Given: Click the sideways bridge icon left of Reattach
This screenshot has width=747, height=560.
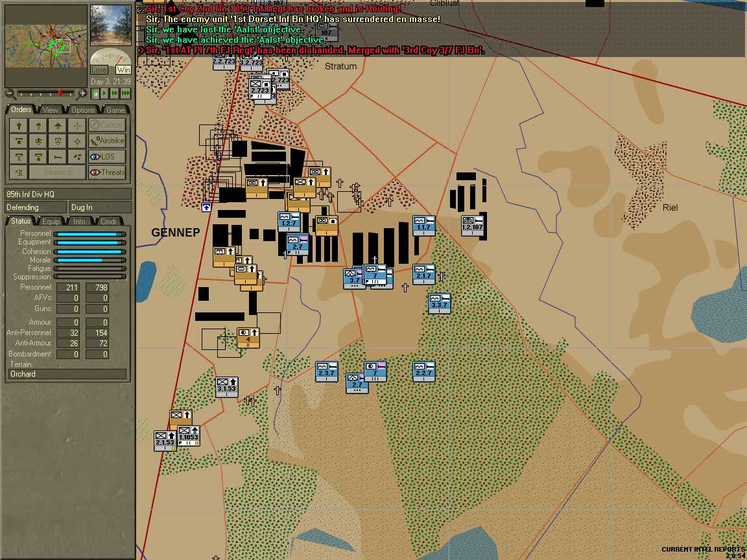Looking at the screenshot, I should (19, 172).
